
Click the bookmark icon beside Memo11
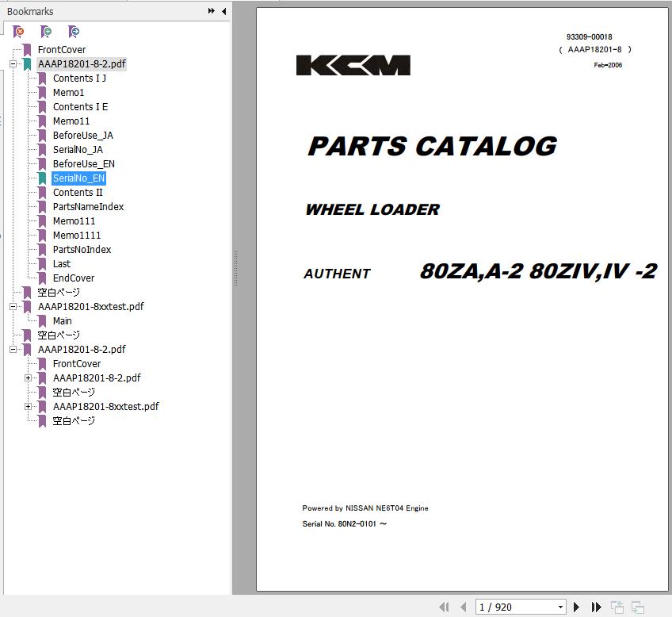pyautogui.click(x=42, y=121)
